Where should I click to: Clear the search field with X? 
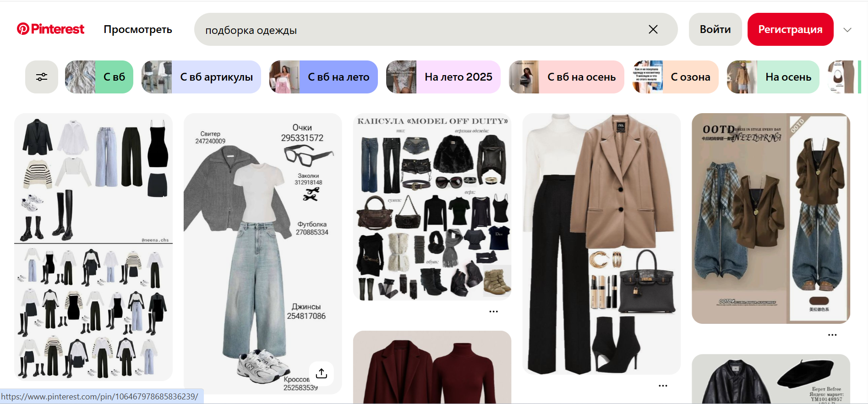[x=653, y=29]
